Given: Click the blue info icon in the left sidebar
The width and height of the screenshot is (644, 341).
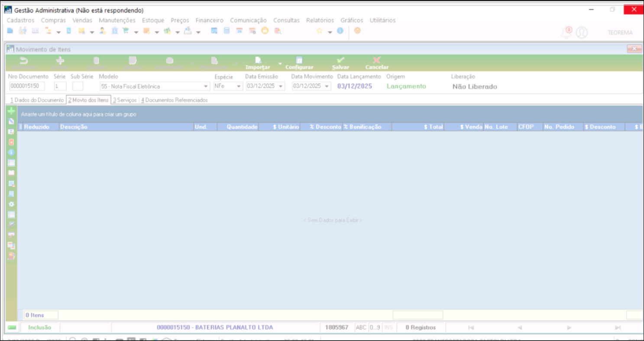Looking at the screenshot, I should [x=11, y=152].
